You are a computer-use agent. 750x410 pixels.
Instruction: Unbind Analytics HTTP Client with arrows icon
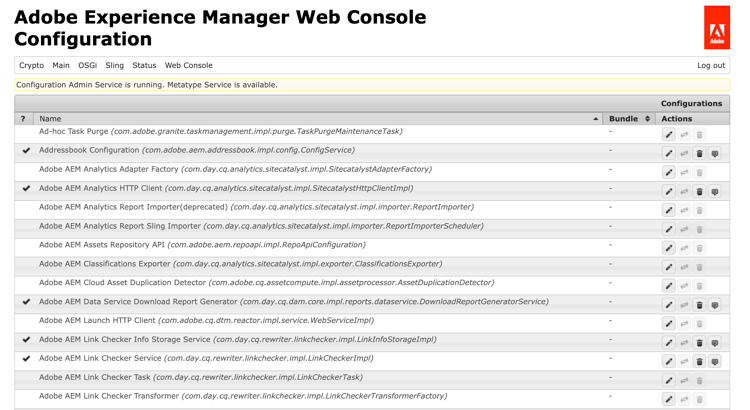coord(684,191)
